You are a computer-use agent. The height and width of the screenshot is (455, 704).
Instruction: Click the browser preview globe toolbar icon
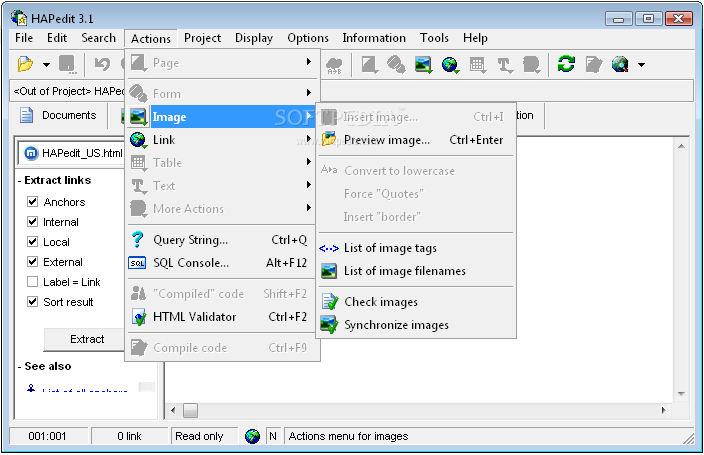pyautogui.click(x=620, y=65)
